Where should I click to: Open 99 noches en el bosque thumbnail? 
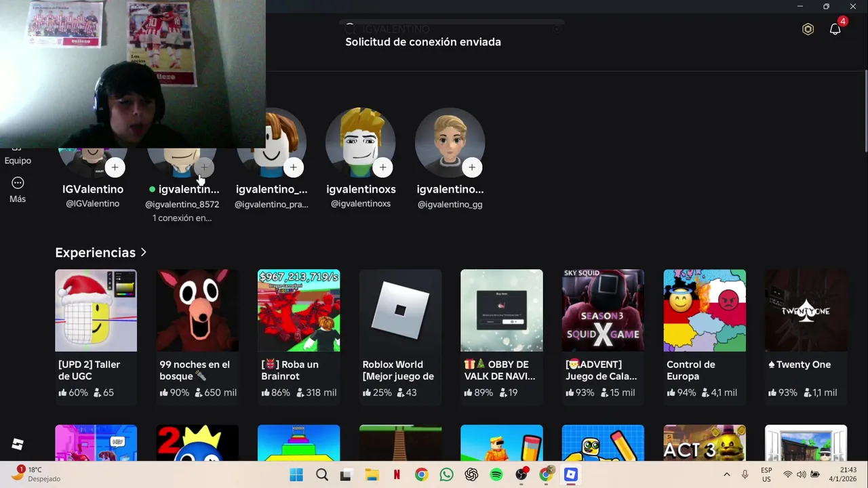tap(197, 310)
